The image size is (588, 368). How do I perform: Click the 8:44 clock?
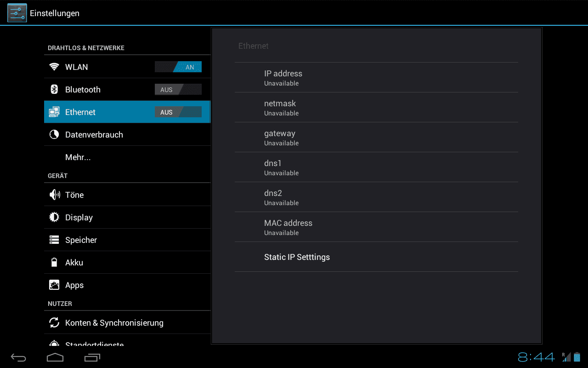537,357
